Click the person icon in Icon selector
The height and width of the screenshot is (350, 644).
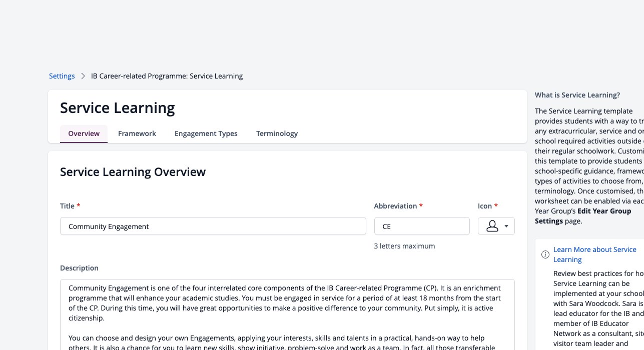492,226
